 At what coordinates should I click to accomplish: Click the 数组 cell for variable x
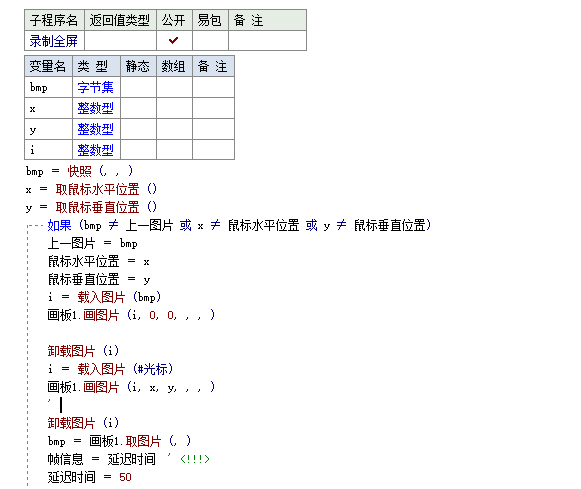pyautogui.click(x=174, y=108)
